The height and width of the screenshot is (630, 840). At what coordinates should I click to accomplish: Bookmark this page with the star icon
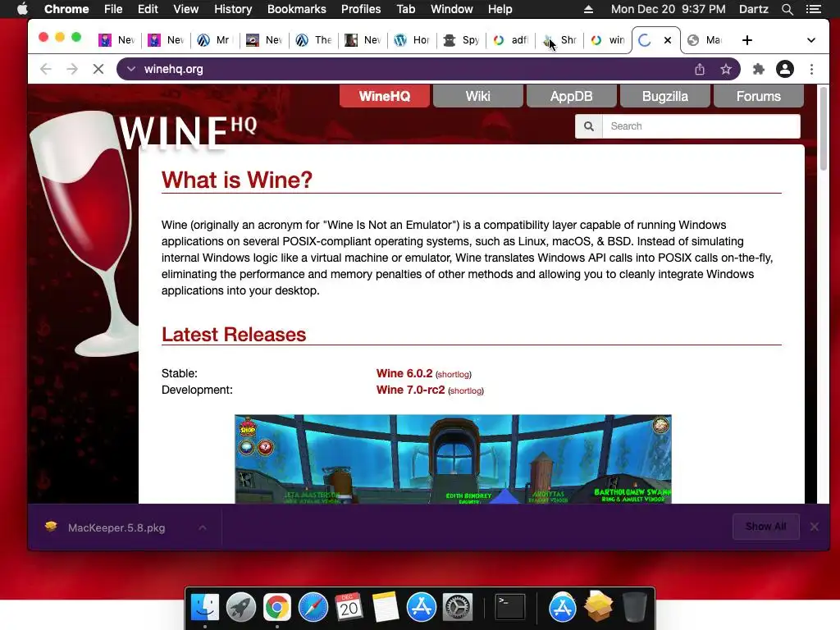click(726, 69)
